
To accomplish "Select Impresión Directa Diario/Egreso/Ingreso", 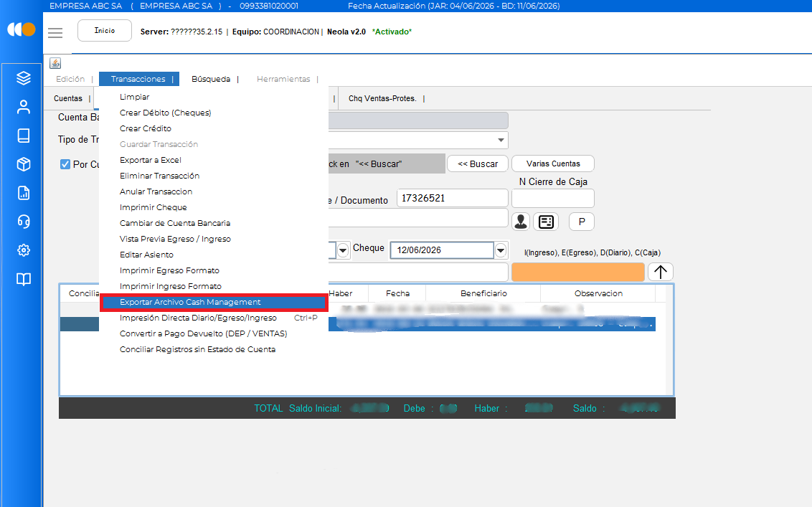I will (213, 318).
